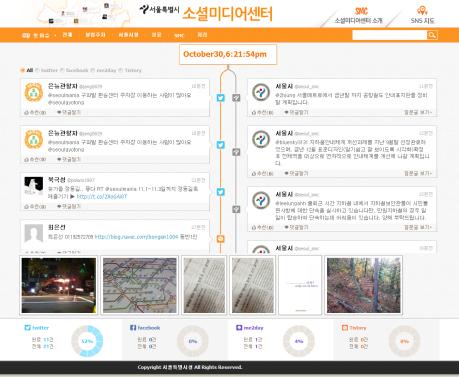The image size is (459, 377).
Task: Open the night fire truck photo thumbnail
Action: (59, 285)
